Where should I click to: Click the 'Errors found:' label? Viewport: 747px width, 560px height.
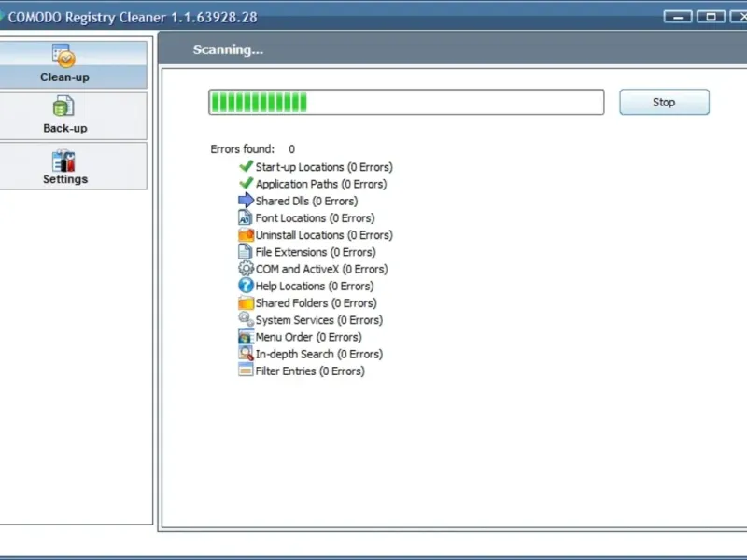[243, 149]
